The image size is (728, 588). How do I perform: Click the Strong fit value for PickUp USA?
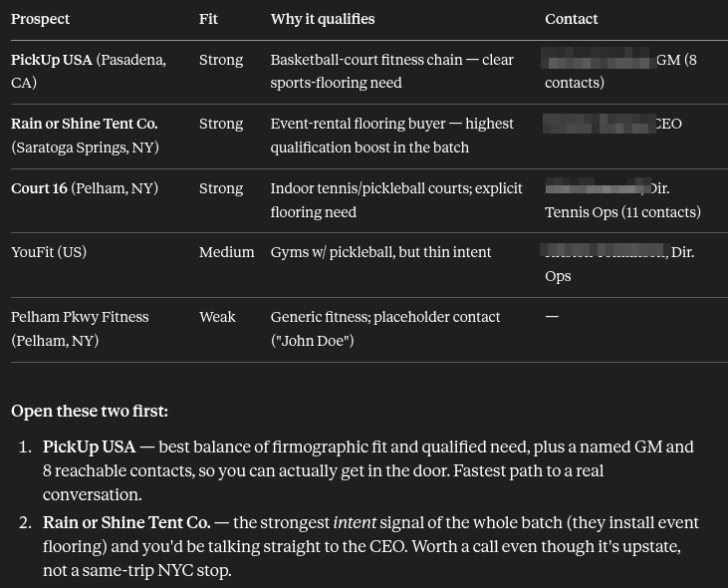pyautogui.click(x=221, y=60)
